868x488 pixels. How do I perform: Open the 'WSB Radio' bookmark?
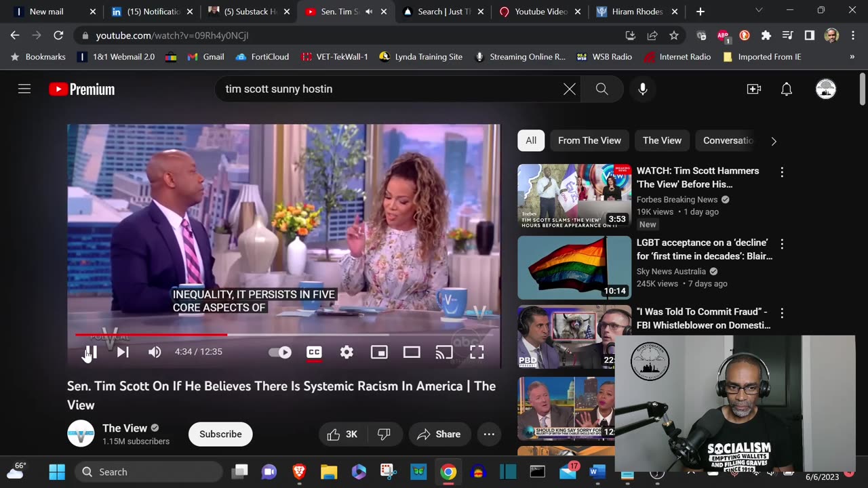point(604,57)
